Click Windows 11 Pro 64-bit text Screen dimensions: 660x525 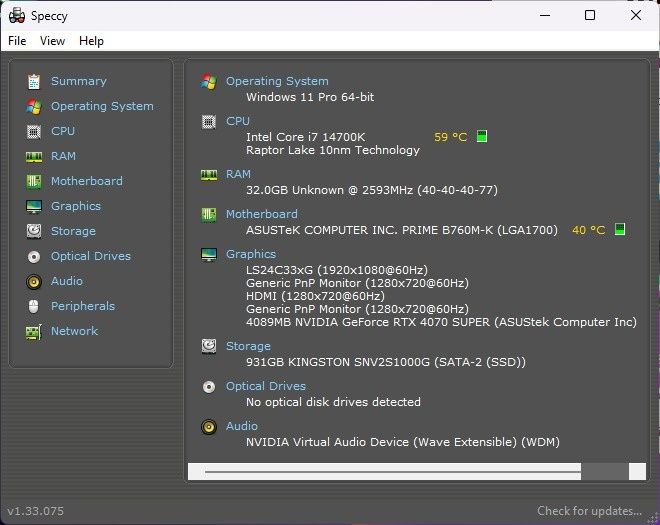point(310,97)
